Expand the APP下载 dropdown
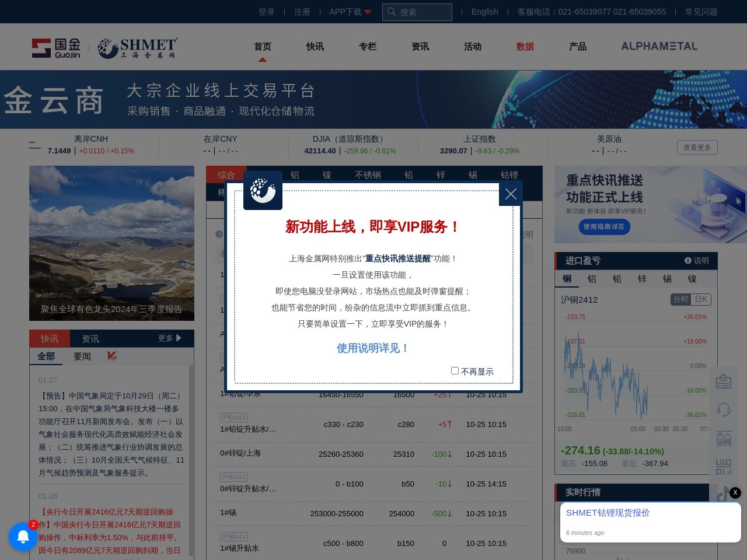The image size is (747, 560). pos(349,12)
